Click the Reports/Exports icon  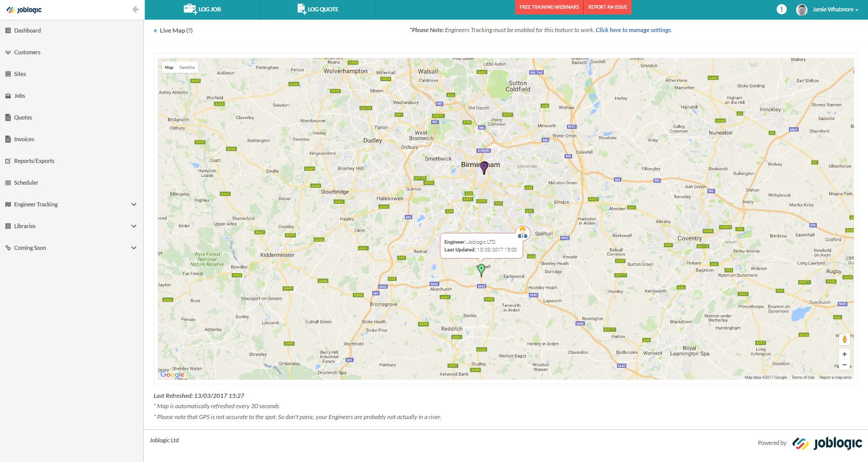(8, 161)
